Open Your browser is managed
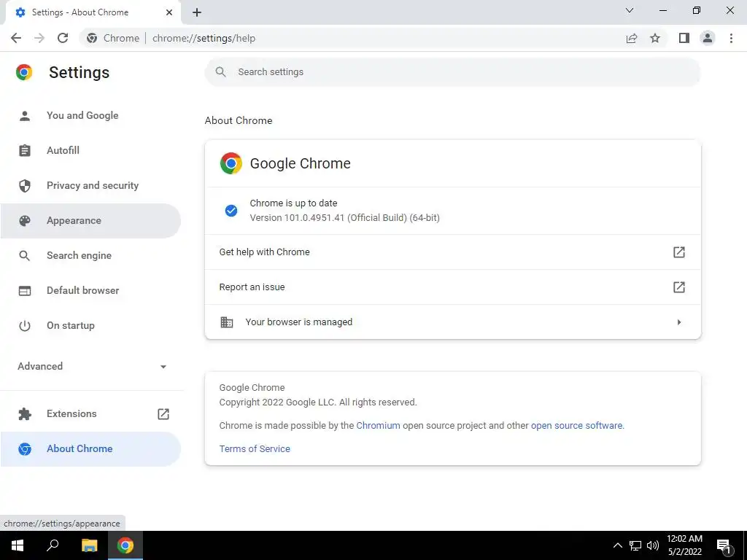The image size is (747, 560). point(452,322)
